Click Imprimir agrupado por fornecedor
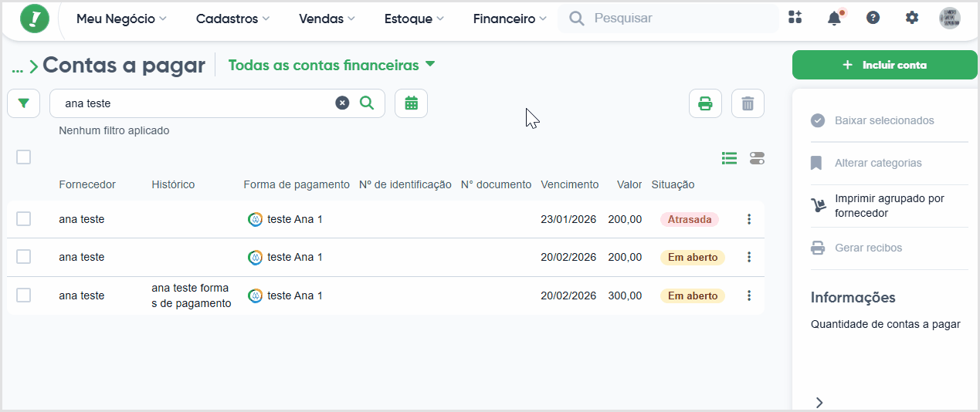 889,206
